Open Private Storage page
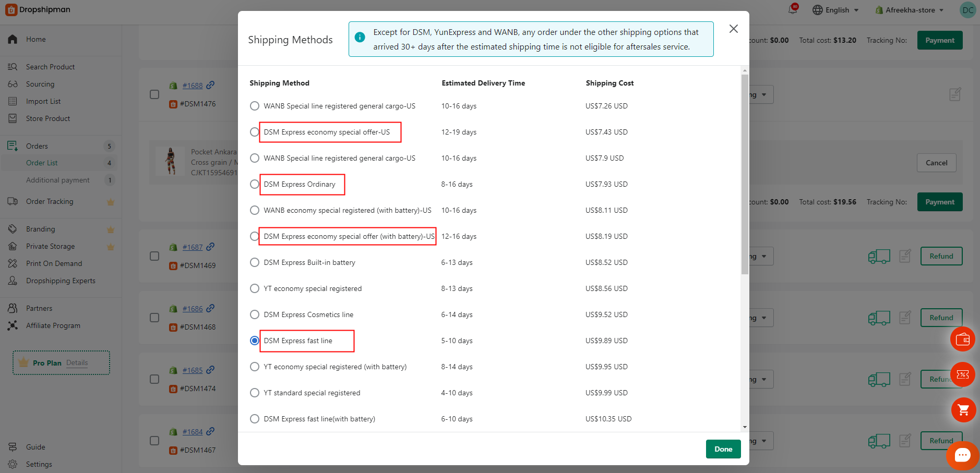The width and height of the screenshot is (980, 473). pyautogui.click(x=50, y=246)
